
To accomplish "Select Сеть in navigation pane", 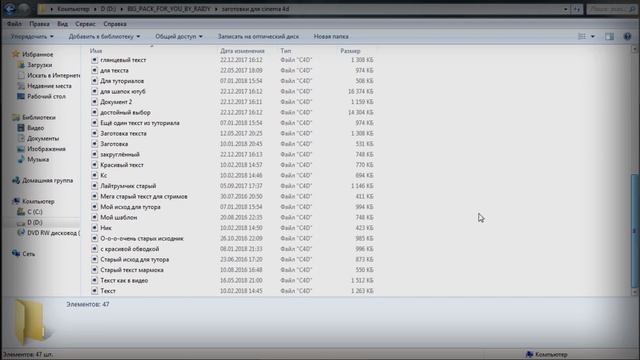I will tap(24, 254).
